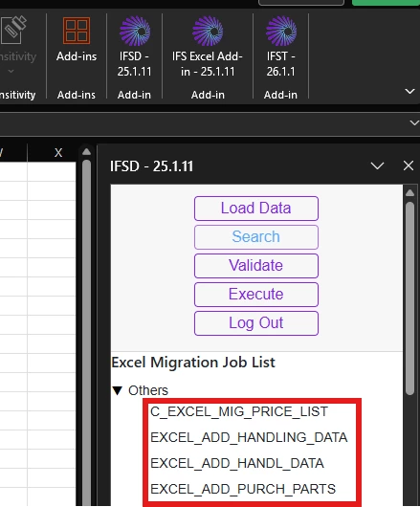This screenshot has width=420, height=507.
Task: Select the C_EXCEL_MIG_PRICE_LIST job
Action: [x=239, y=411]
